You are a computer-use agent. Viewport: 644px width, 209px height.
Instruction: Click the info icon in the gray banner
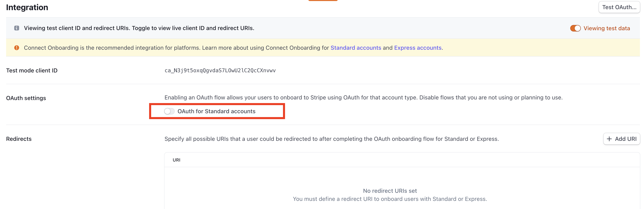click(x=16, y=28)
